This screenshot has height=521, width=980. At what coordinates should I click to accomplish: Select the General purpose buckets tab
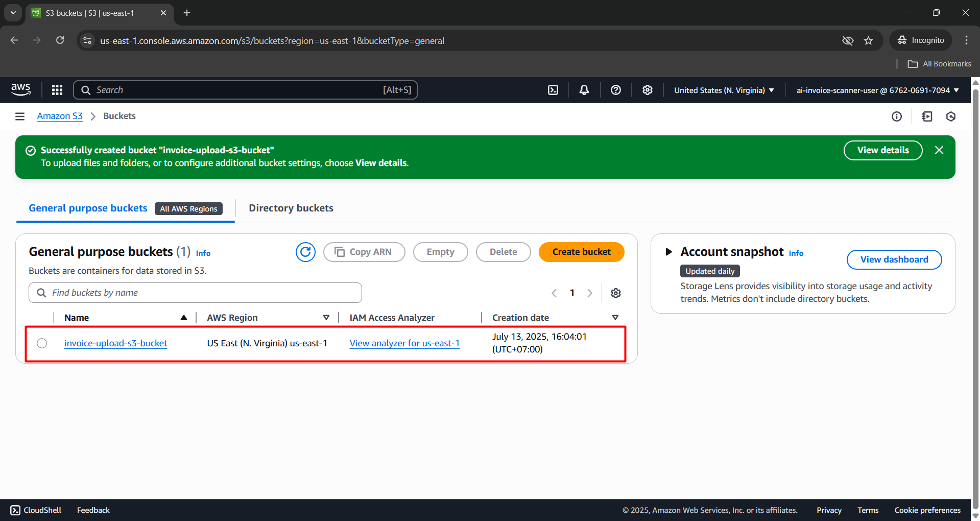[x=88, y=208]
